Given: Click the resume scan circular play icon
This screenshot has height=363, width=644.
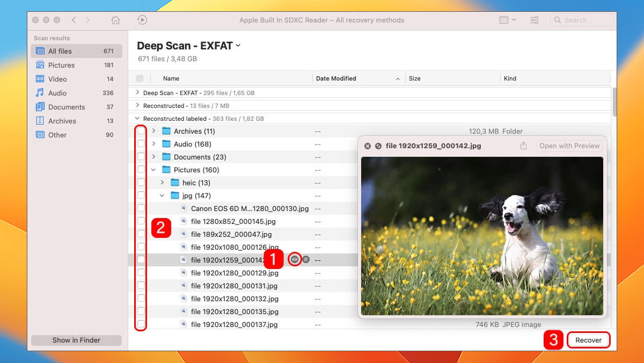Looking at the screenshot, I should pyautogui.click(x=142, y=20).
